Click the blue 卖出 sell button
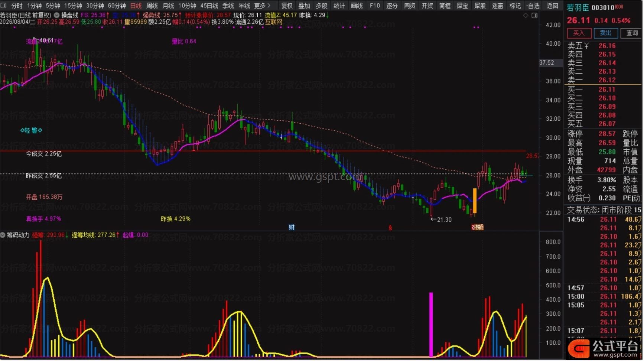This screenshot has width=644, height=361. 606,33
